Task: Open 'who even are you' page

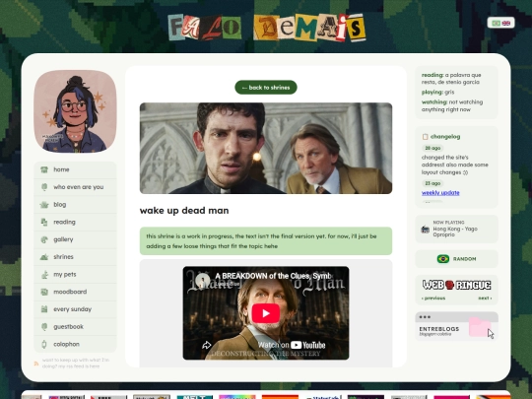Action: coord(75,187)
